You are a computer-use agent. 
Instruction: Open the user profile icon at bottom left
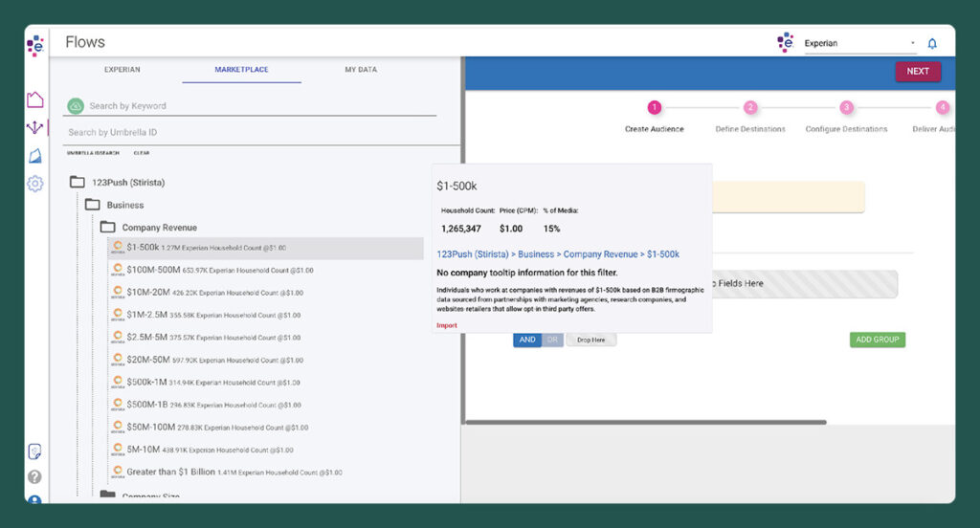pos(35,499)
